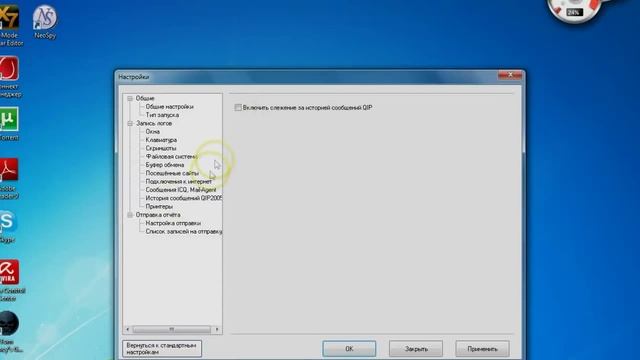Image resolution: width=640 pixels, height=360 pixels.
Task: Open the dark skull desktop icon
Action: tap(10, 331)
